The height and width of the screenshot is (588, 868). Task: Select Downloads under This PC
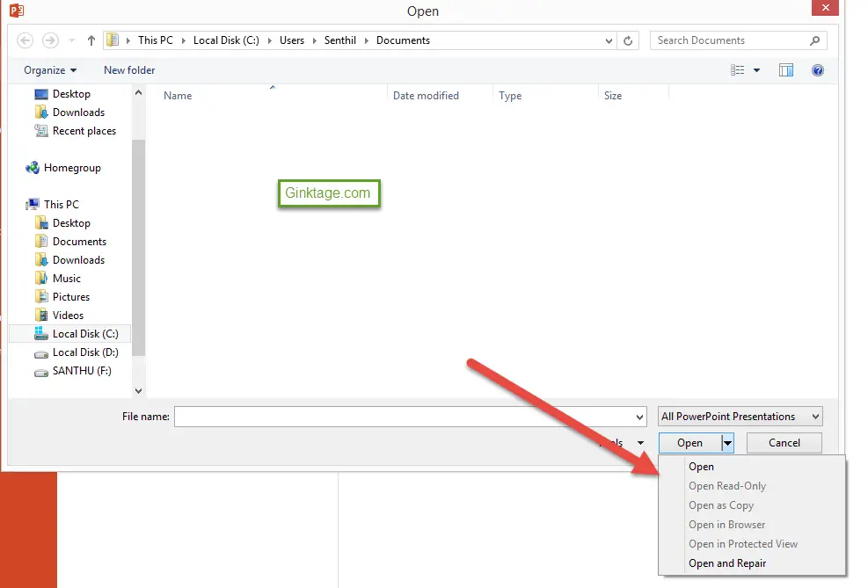coord(78,260)
